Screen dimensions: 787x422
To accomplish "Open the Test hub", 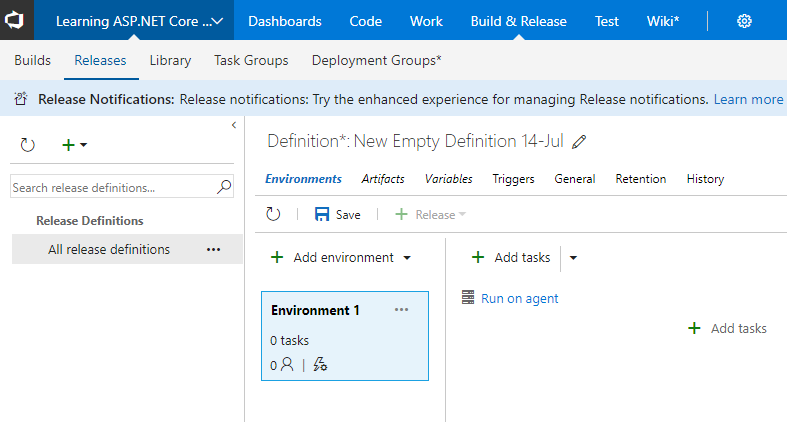I will click(x=607, y=21).
